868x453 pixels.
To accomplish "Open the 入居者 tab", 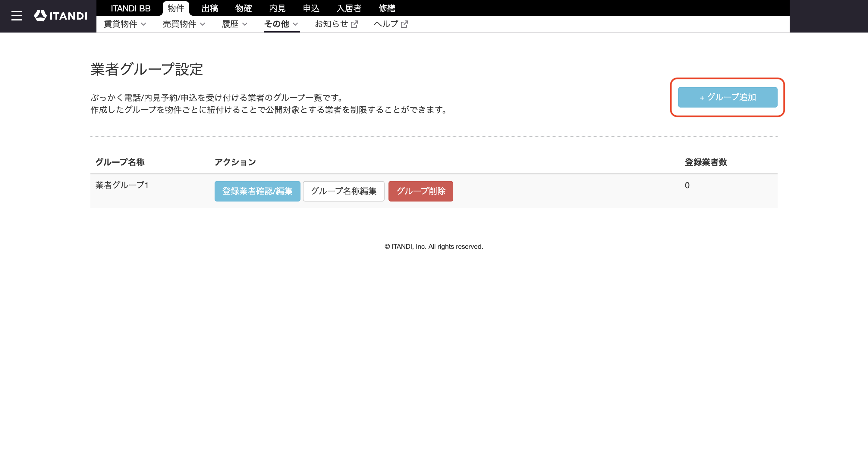I will [349, 8].
